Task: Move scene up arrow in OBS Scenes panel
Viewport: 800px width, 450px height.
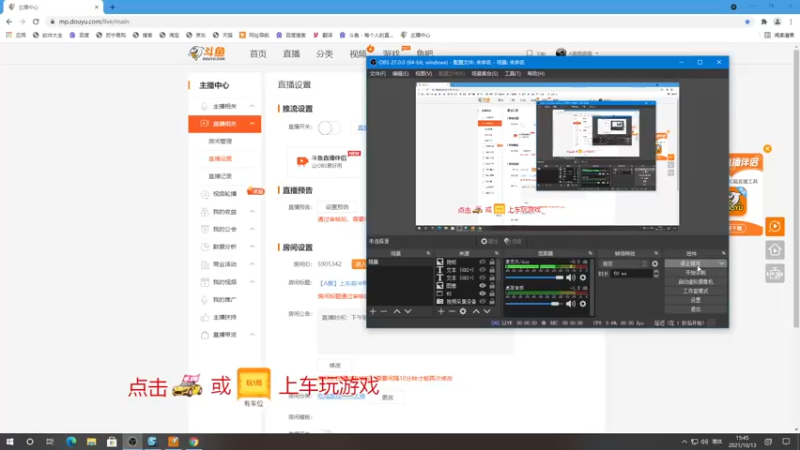Action: click(396, 311)
